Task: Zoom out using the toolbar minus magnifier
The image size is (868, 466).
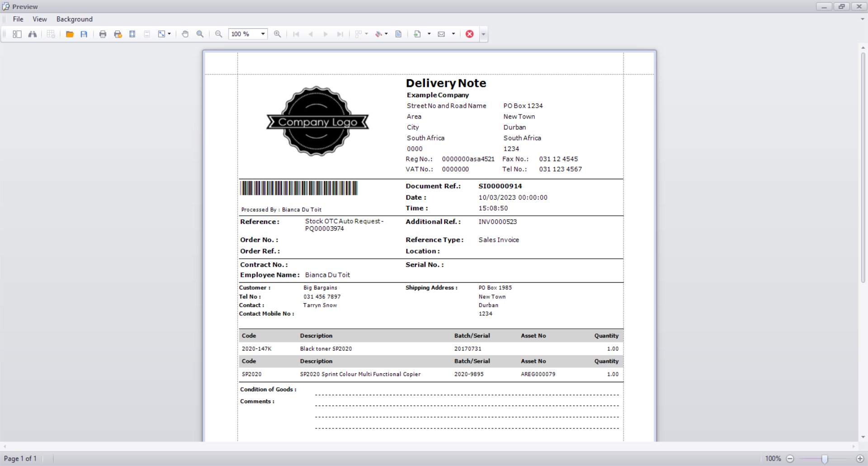Action: pyautogui.click(x=219, y=34)
